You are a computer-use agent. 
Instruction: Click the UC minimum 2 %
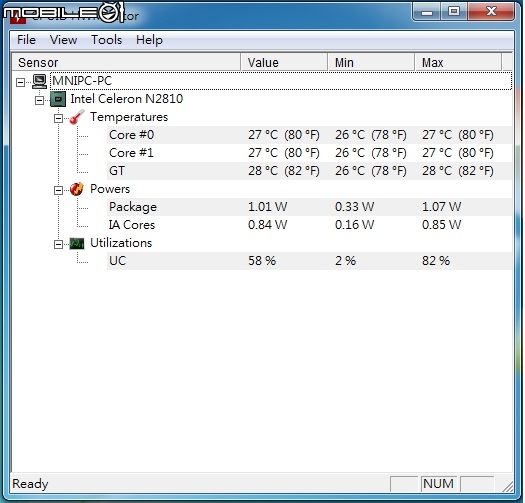[345, 261]
